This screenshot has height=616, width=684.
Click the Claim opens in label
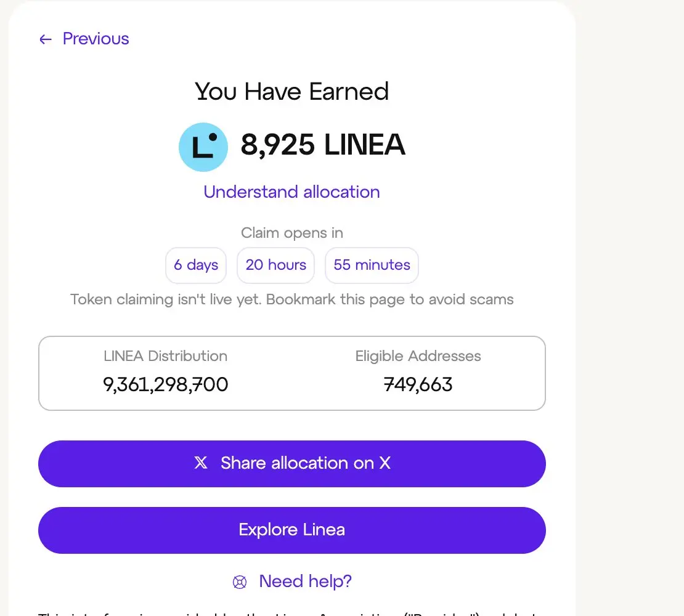[x=292, y=233]
